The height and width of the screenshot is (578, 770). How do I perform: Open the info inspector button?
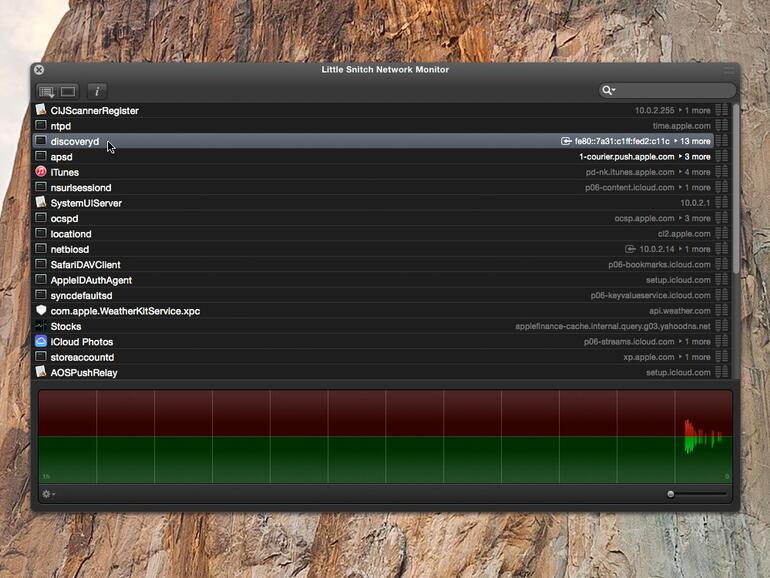pyautogui.click(x=97, y=91)
